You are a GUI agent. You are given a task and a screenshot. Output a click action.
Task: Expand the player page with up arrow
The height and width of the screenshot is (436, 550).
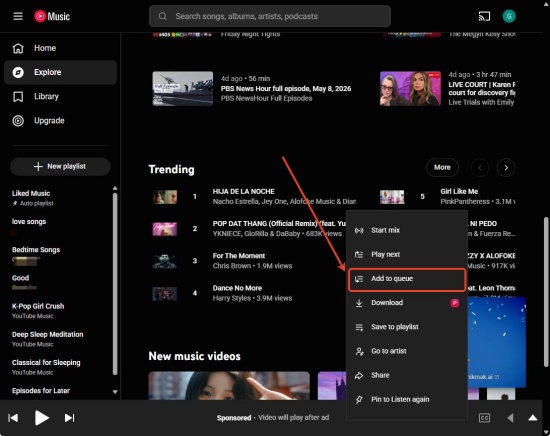(x=532, y=417)
